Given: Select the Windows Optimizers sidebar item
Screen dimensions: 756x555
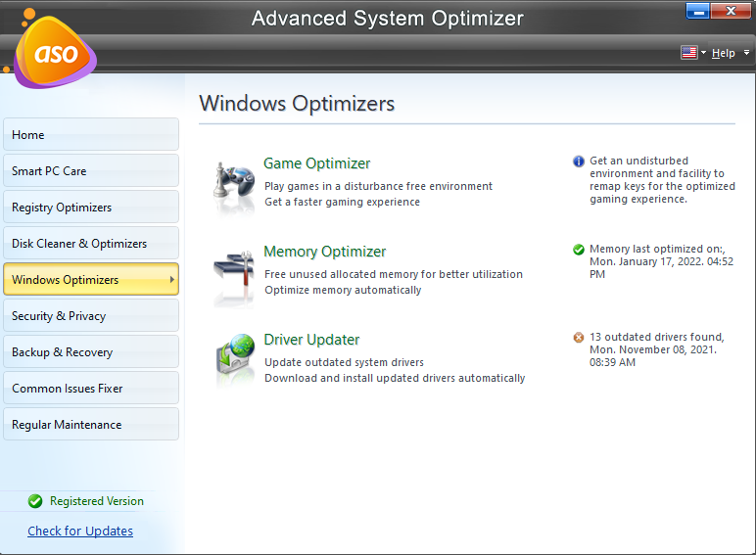Looking at the screenshot, I should click(x=91, y=279).
